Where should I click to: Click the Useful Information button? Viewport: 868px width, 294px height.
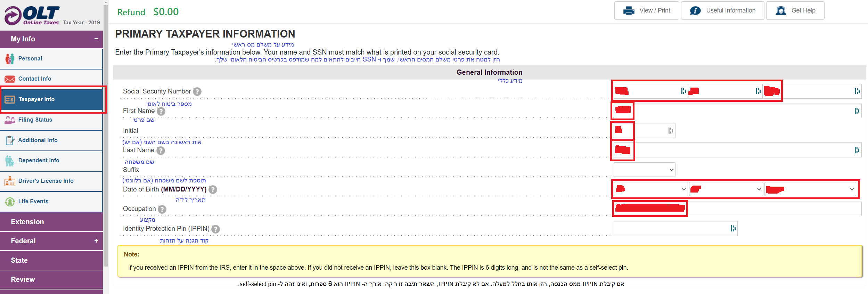click(x=722, y=11)
